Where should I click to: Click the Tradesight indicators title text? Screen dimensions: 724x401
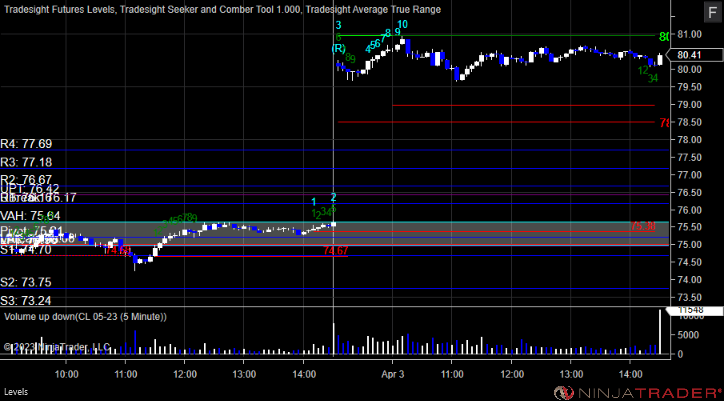[222, 9]
